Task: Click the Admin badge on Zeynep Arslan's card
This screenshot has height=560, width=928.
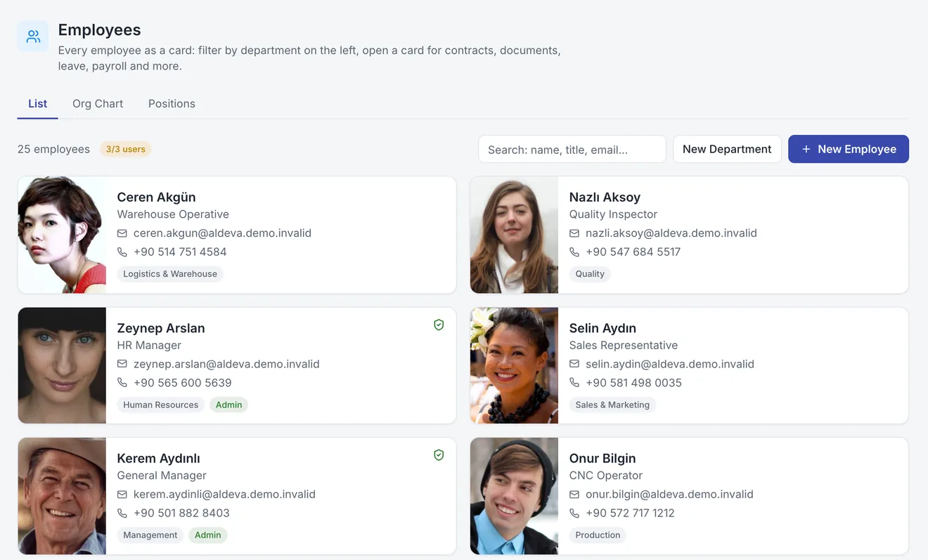Action: (x=229, y=405)
